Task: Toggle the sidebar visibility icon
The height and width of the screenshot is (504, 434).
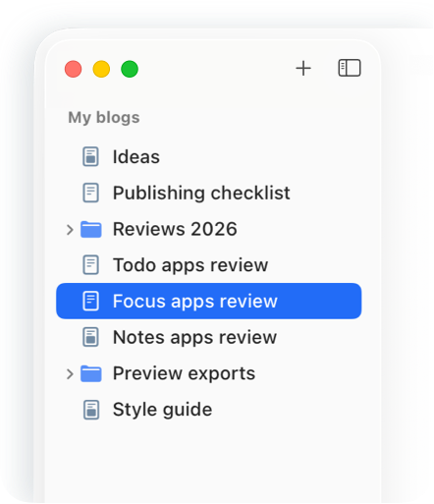Action: [x=350, y=68]
